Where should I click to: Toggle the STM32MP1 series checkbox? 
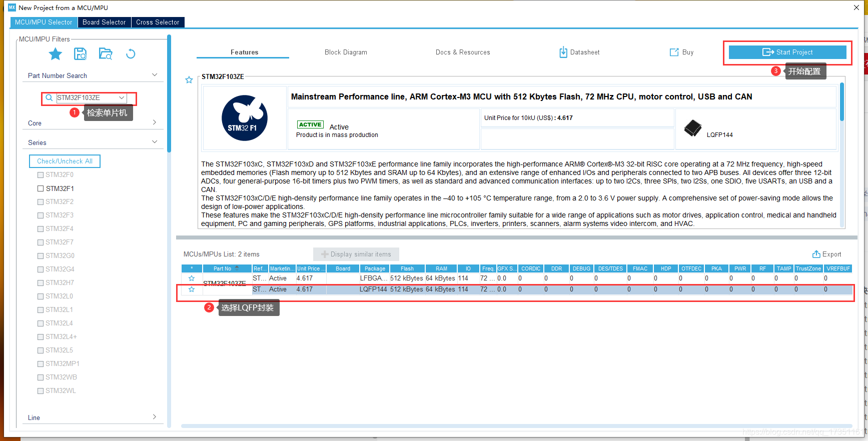coord(41,364)
